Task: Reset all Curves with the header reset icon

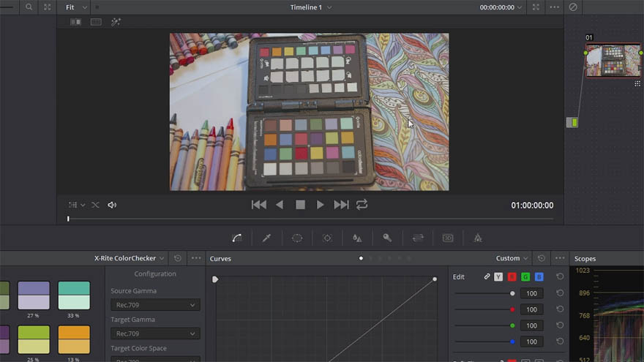Action: coord(542,258)
